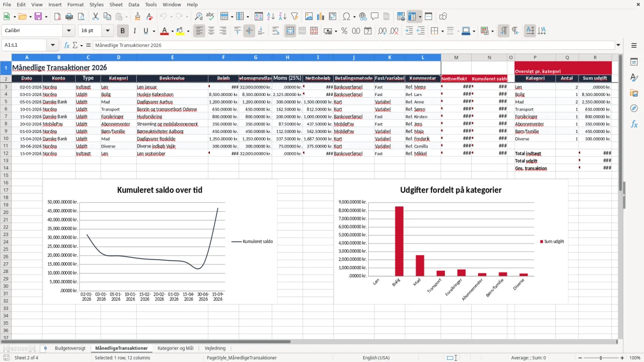Open the font color dropdown arrow
Screen dimensions: 644x362
173,31
